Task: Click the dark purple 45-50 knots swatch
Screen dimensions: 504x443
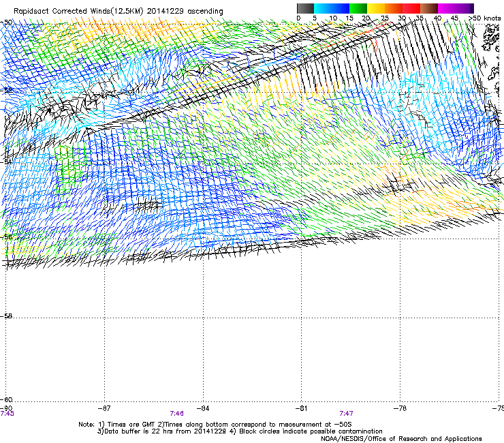Action: (x=464, y=8)
